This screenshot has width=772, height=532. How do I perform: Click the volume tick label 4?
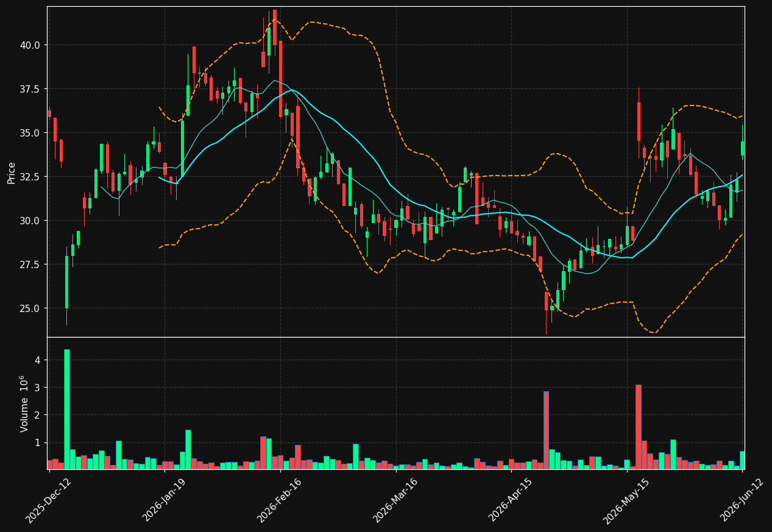pyautogui.click(x=37, y=360)
